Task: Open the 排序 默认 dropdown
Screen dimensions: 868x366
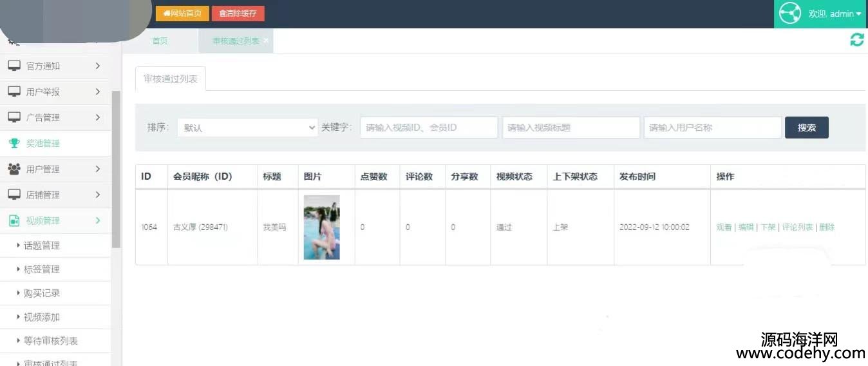Action: coord(247,128)
